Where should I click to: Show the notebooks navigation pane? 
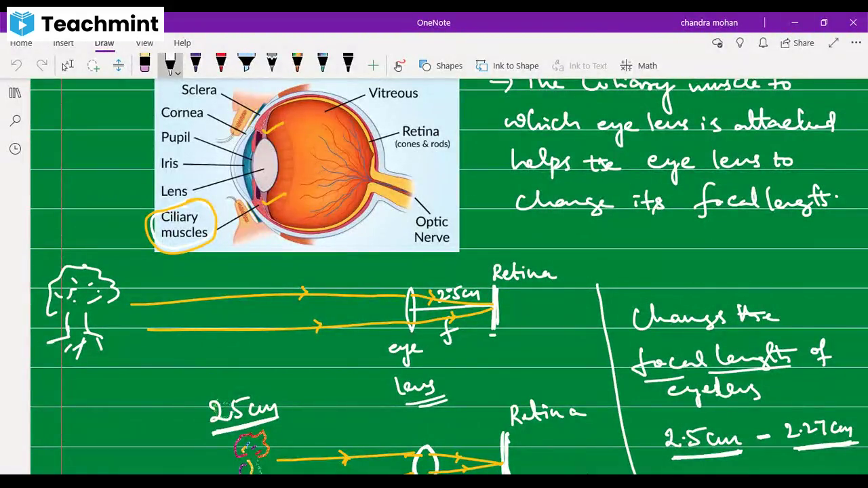(15, 93)
